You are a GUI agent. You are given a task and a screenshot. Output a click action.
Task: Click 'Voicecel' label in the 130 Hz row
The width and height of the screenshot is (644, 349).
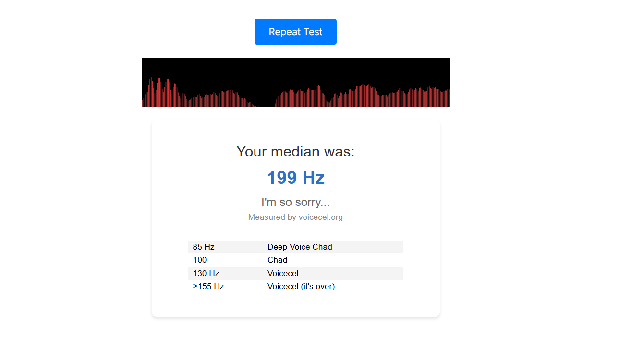(x=283, y=274)
